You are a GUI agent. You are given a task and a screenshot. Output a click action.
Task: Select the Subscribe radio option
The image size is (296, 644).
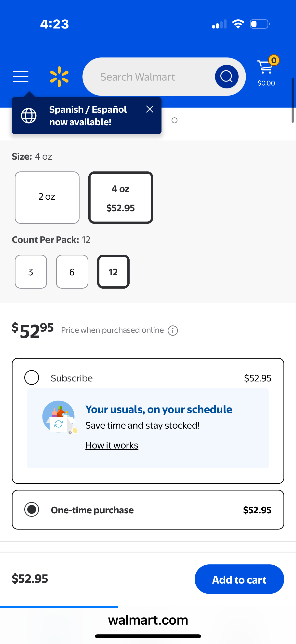(31, 378)
